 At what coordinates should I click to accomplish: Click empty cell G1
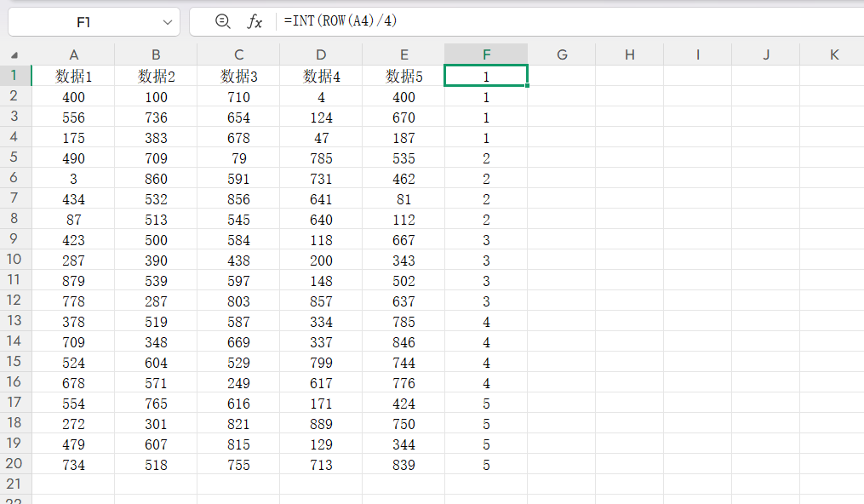coord(561,77)
